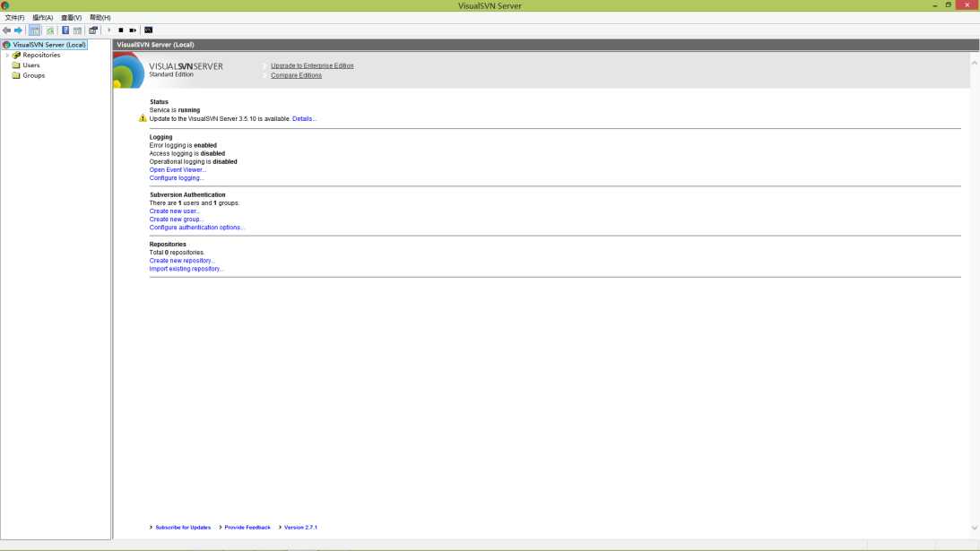The width and height of the screenshot is (980, 551).
Task: Click 'Operational logging is disabled' text
Action: pos(193,161)
